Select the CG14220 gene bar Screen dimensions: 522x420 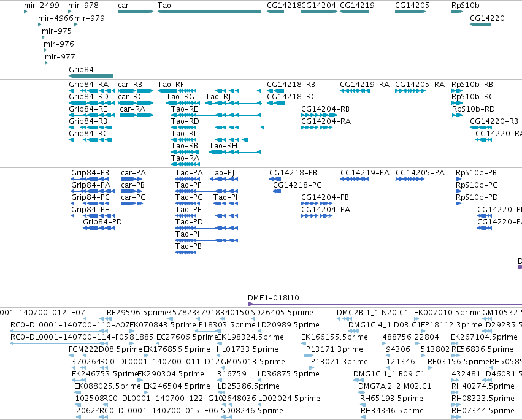pyautogui.click(x=480, y=25)
